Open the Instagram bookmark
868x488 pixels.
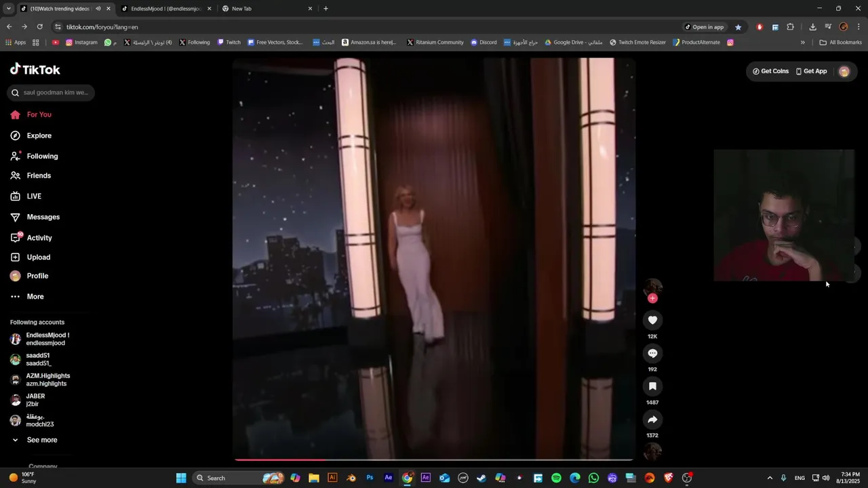81,42
